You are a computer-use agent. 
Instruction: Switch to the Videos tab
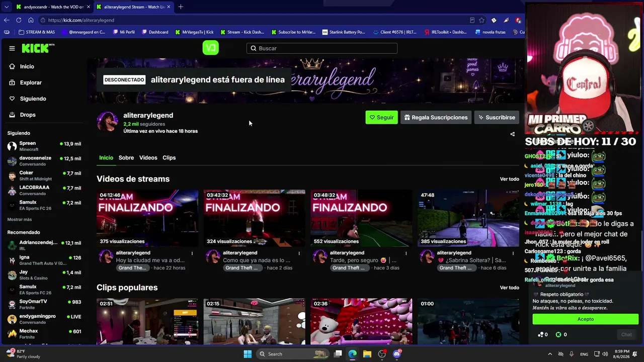tap(148, 157)
